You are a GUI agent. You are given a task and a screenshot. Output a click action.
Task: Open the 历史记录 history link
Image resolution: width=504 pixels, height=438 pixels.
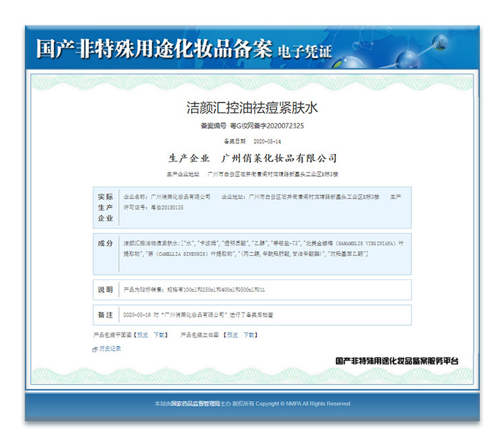click(x=110, y=349)
